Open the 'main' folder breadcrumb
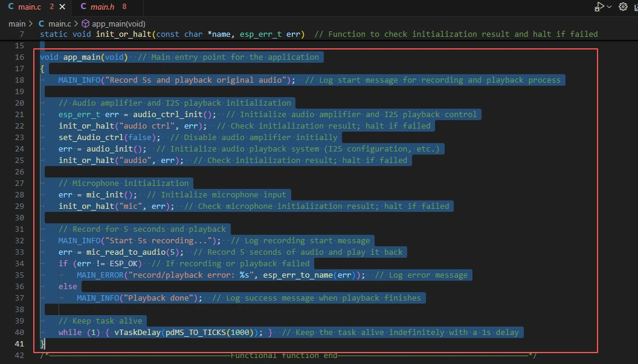This screenshot has width=638, height=364. (x=17, y=24)
